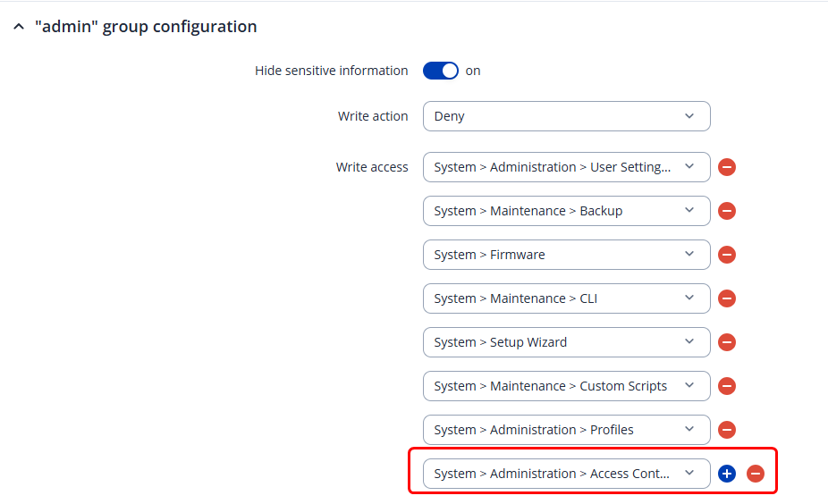
Task: Add a new write access row
Action: click(x=727, y=474)
